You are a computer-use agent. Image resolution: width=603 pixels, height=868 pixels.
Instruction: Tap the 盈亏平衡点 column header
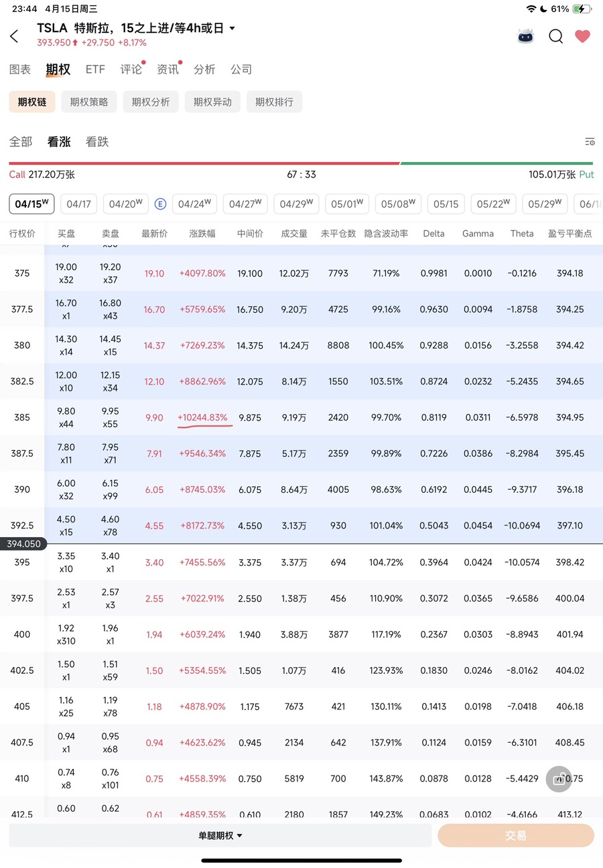pyautogui.click(x=570, y=234)
